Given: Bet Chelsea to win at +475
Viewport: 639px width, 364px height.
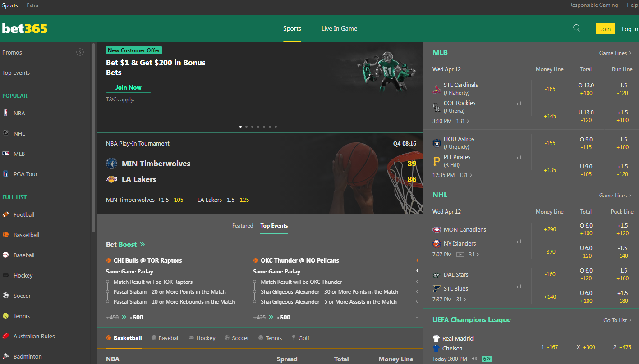Looking at the screenshot, I should pyautogui.click(x=622, y=347).
